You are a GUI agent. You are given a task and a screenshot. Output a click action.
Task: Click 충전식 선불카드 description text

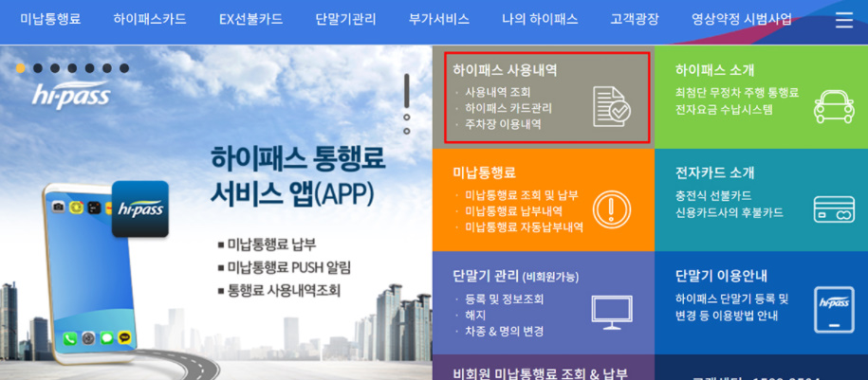(x=713, y=196)
